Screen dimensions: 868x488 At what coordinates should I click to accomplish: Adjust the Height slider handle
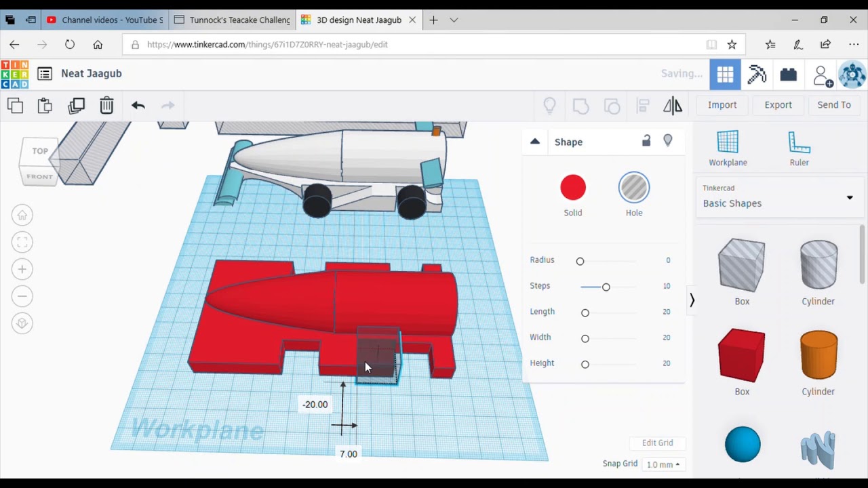tap(585, 364)
